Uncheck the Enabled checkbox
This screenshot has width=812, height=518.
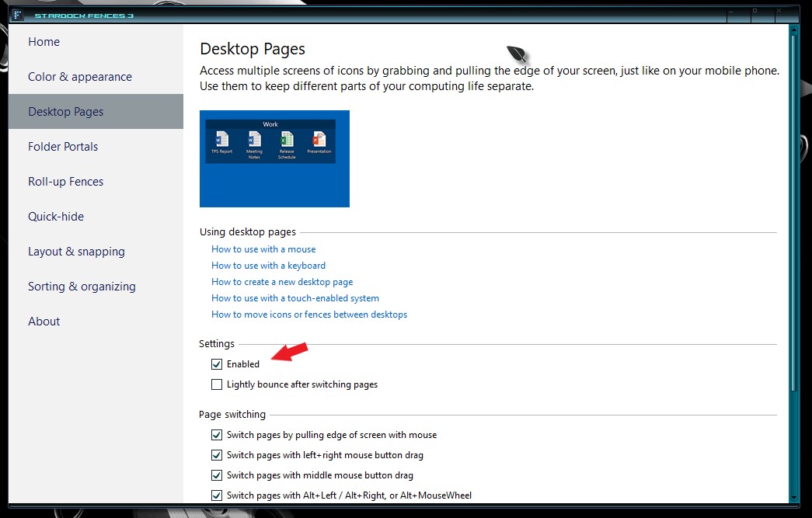(217, 364)
